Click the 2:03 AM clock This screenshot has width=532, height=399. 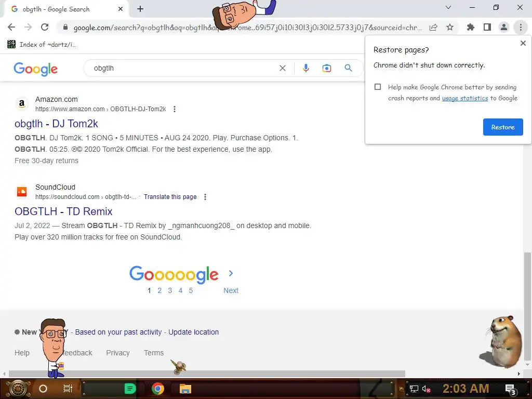[x=465, y=389]
